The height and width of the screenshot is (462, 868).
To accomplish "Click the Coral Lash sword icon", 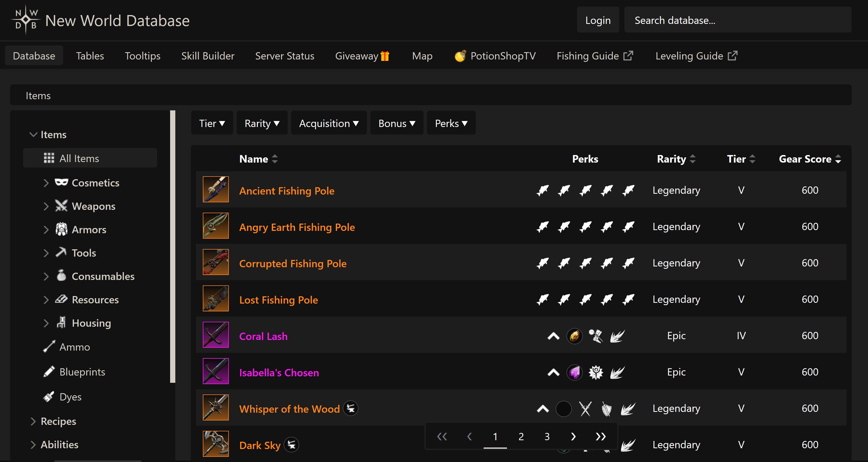I will click(x=216, y=335).
